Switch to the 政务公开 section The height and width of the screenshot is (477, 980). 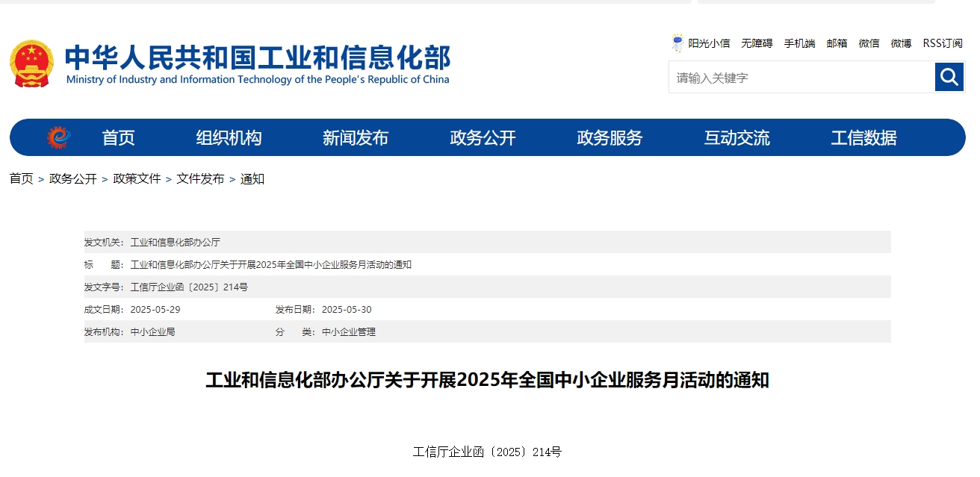482,137
